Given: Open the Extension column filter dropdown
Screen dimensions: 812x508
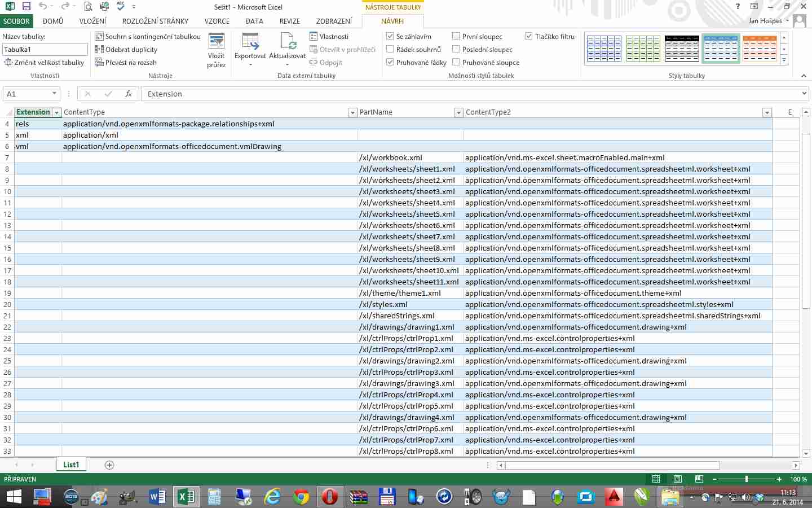Looking at the screenshot, I should point(56,112).
